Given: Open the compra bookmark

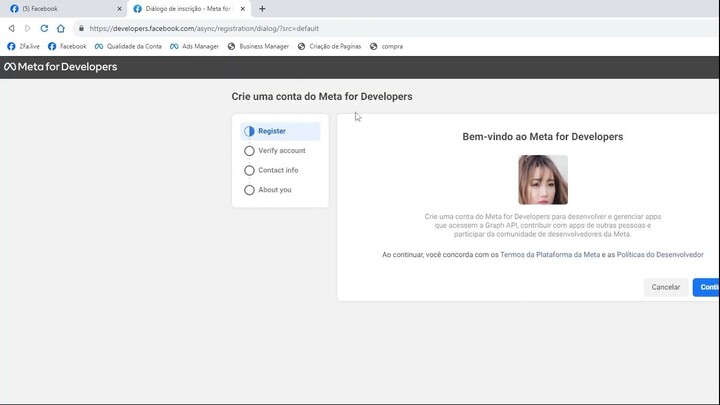Looking at the screenshot, I should [x=386, y=46].
